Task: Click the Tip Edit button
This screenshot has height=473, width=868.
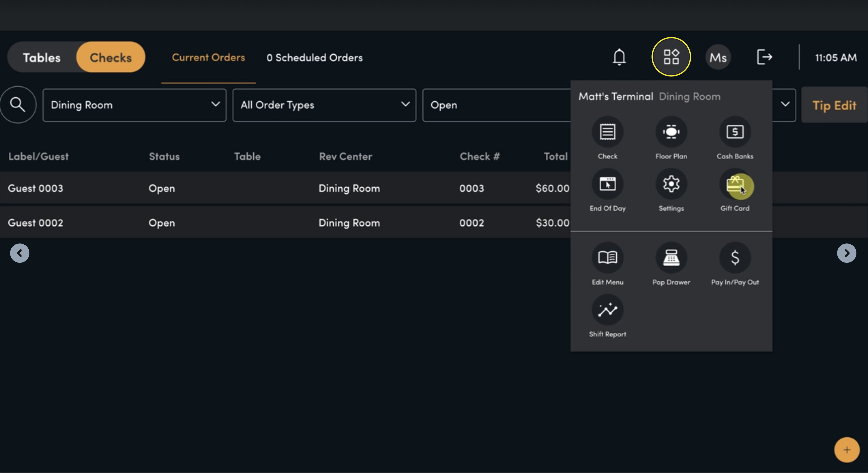Action: point(834,105)
